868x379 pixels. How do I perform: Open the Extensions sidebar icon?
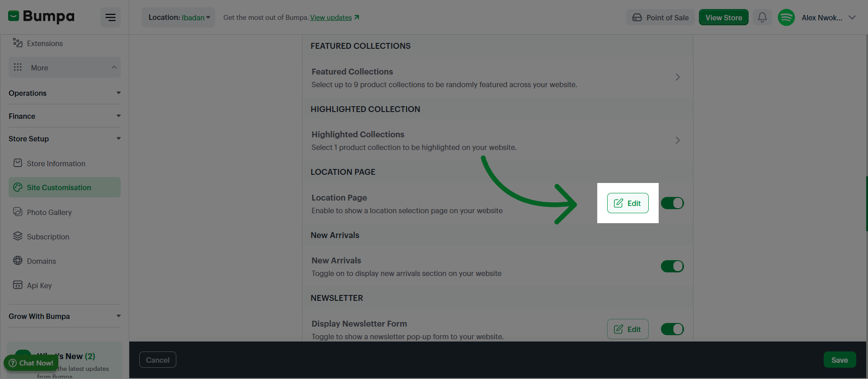click(18, 43)
